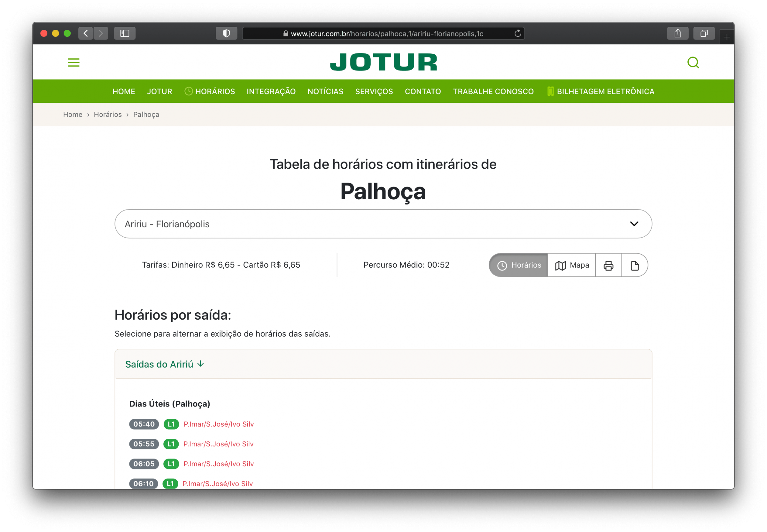Go forward with Safari forward arrow
The width and height of the screenshot is (767, 532).
101,33
